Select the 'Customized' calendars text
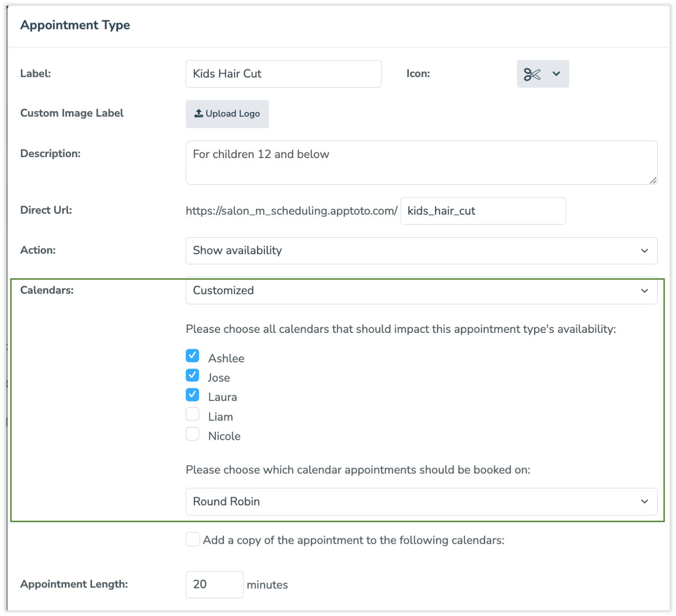The height and width of the screenshot is (616, 676). tap(223, 291)
